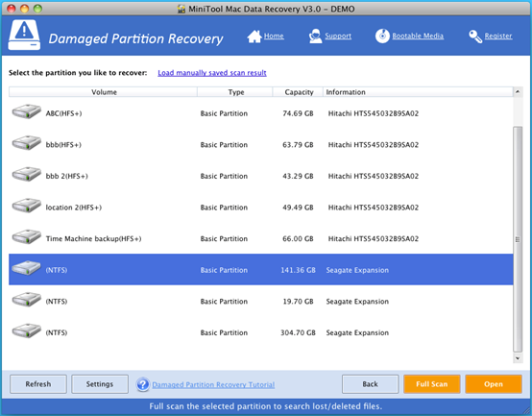Select the bbb 2(HFS+) volume name
532x416 pixels.
point(67,176)
